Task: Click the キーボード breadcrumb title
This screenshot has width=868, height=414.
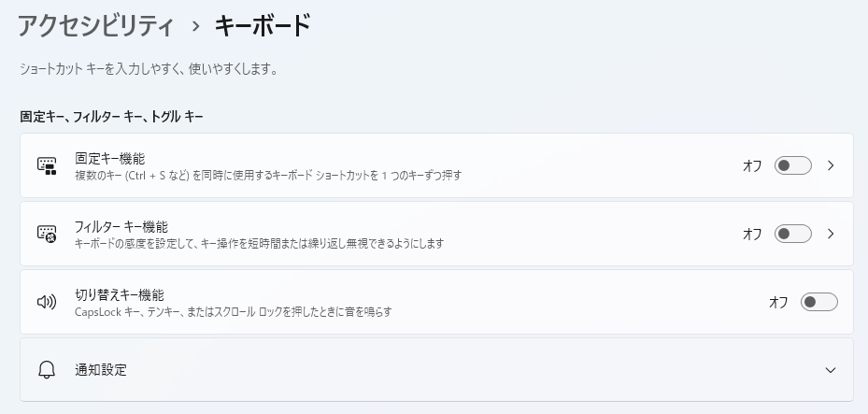Action: tap(263, 25)
